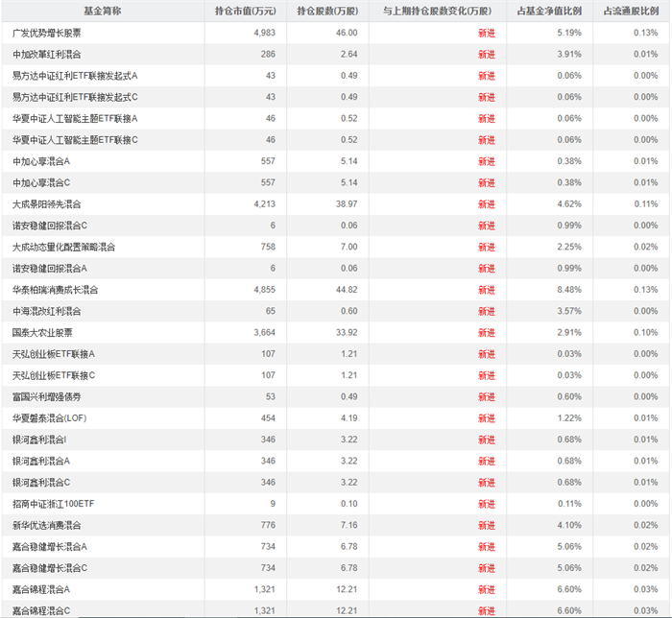
Task: Click the 5.19% net value ratio cell
Action: (x=569, y=33)
